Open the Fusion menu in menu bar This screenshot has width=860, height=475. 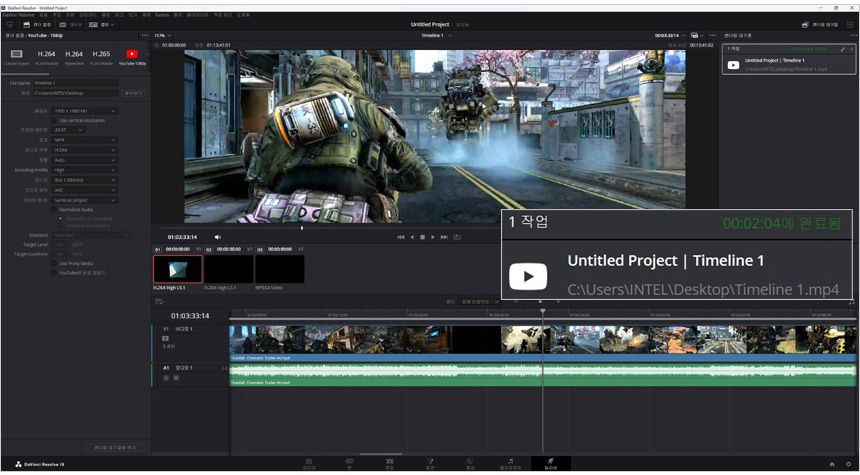(161, 15)
